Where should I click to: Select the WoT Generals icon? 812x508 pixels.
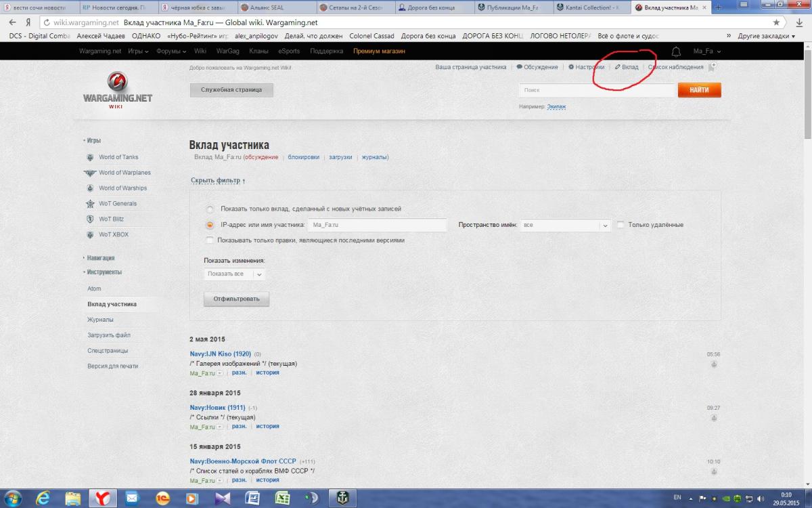(91, 204)
